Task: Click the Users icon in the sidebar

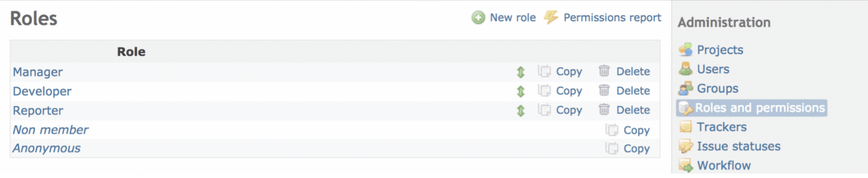Action: point(686,69)
